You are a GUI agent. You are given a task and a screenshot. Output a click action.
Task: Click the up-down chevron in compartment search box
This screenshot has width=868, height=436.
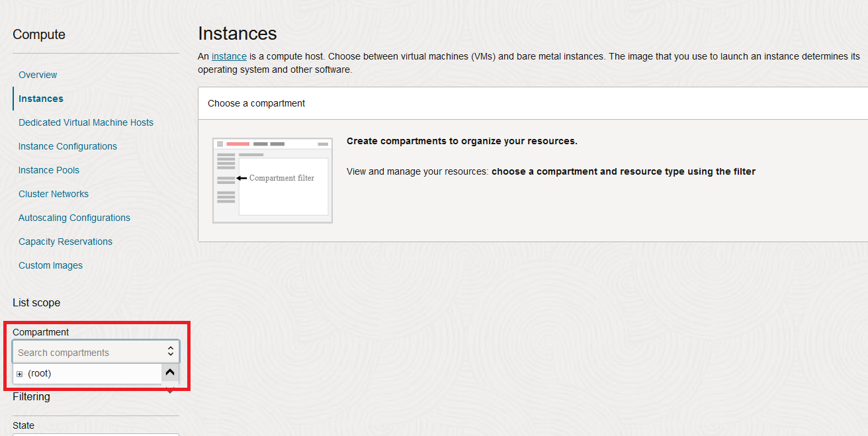click(x=170, y=352)
